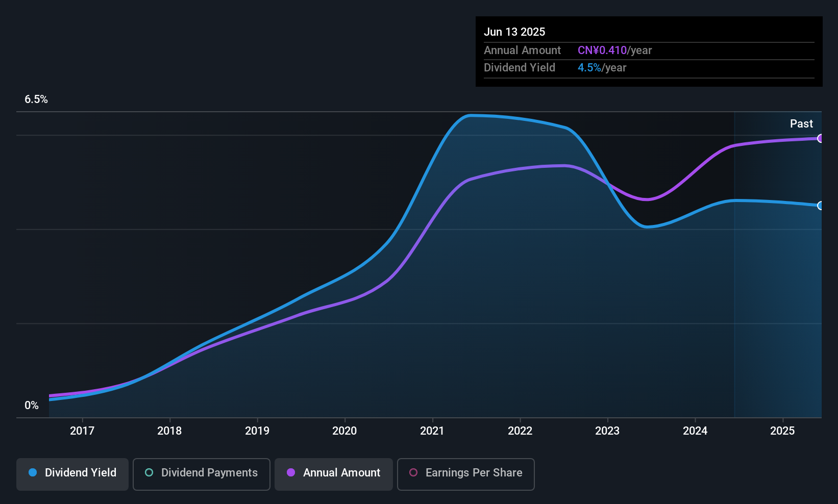Click the blue Dividend Yield legend dot
Image resolution: width=838 pixels, height=504 pixels.
pos(33,473)
